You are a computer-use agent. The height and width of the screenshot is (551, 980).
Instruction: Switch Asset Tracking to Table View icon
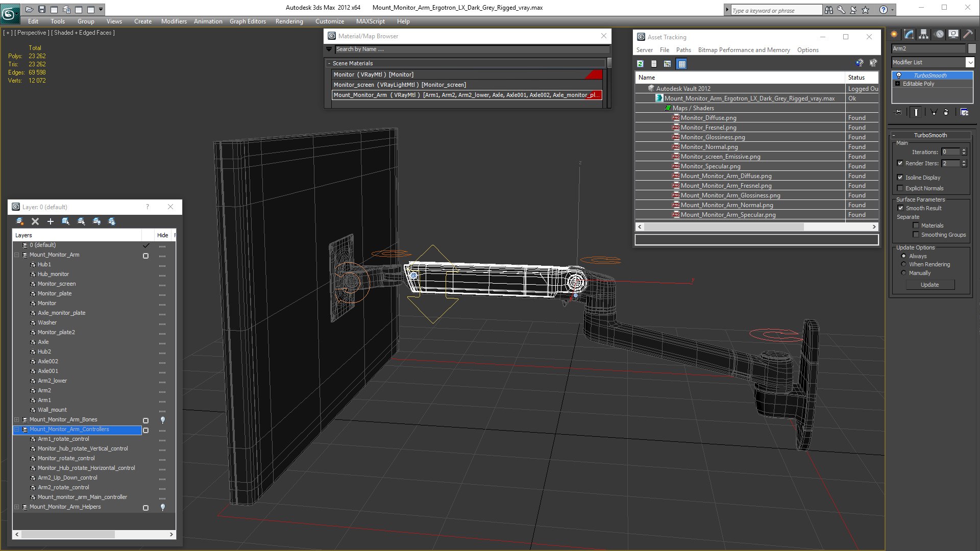point(681,64)
